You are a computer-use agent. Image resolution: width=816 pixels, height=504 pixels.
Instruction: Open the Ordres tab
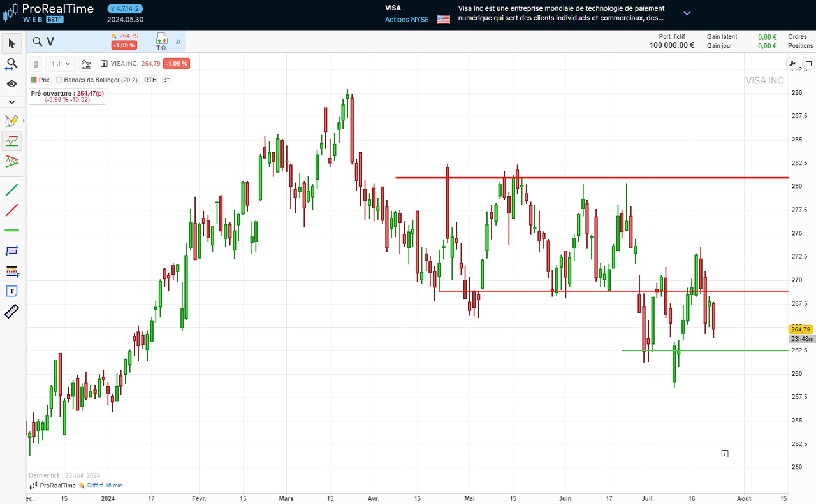[798, 37]
